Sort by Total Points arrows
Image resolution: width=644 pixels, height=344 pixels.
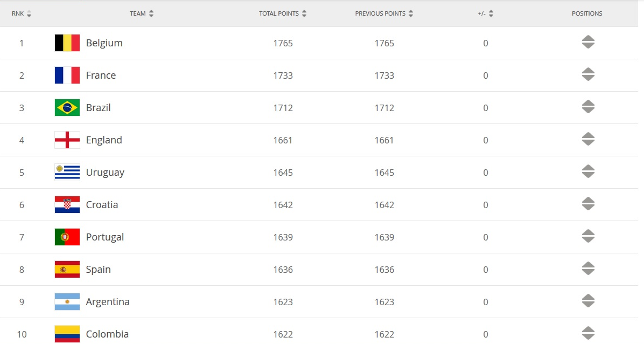[304, 14]
